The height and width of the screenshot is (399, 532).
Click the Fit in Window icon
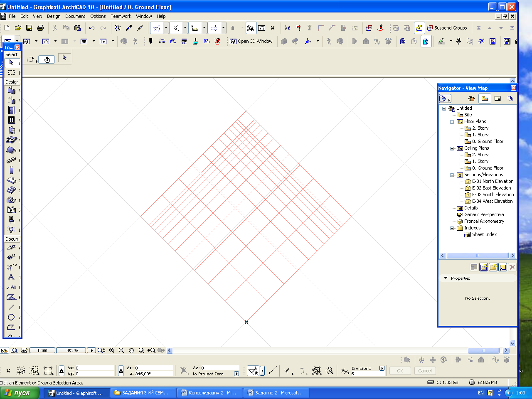coord(141,350)
